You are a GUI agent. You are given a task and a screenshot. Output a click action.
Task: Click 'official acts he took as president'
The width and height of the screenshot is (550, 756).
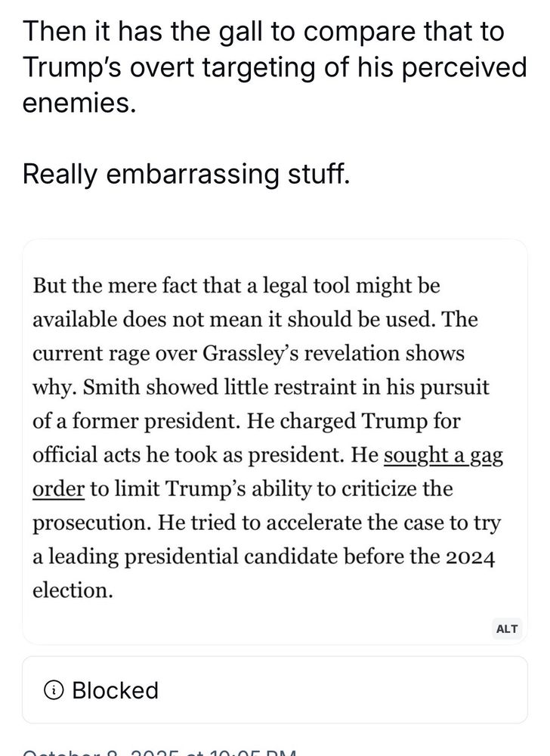click(185, 454)
